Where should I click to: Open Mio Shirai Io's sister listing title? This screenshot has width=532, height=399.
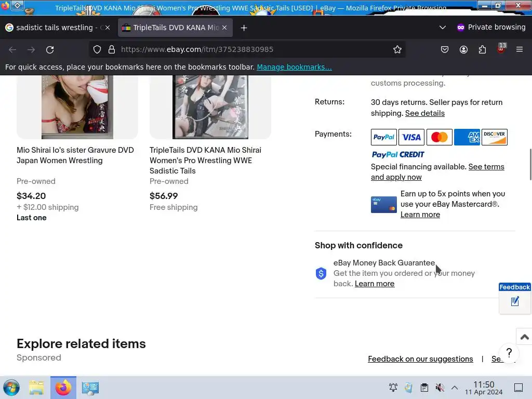point(75,155)
